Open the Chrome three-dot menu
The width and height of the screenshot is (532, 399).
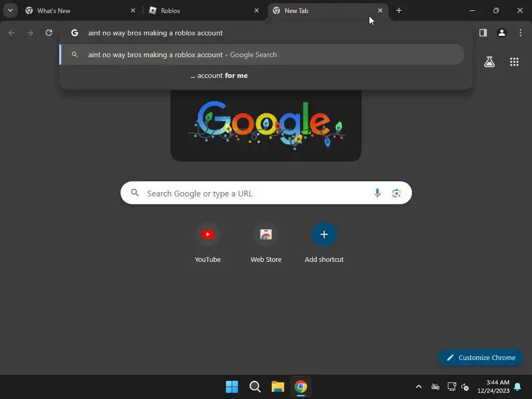click(x=520, y=33)
